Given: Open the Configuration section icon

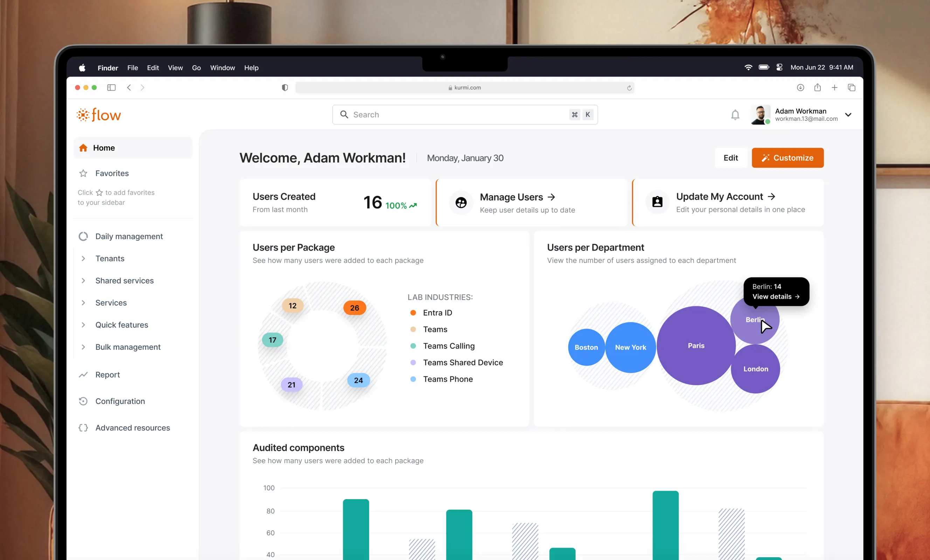Looking at the screenshot, I should 83,401.
